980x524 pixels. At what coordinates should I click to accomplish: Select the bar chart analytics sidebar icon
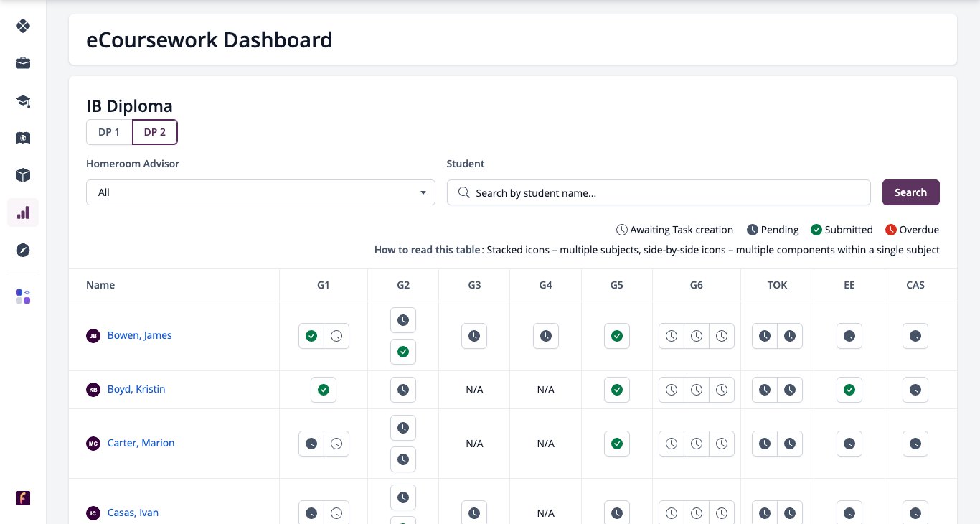(x=23, y=212)
